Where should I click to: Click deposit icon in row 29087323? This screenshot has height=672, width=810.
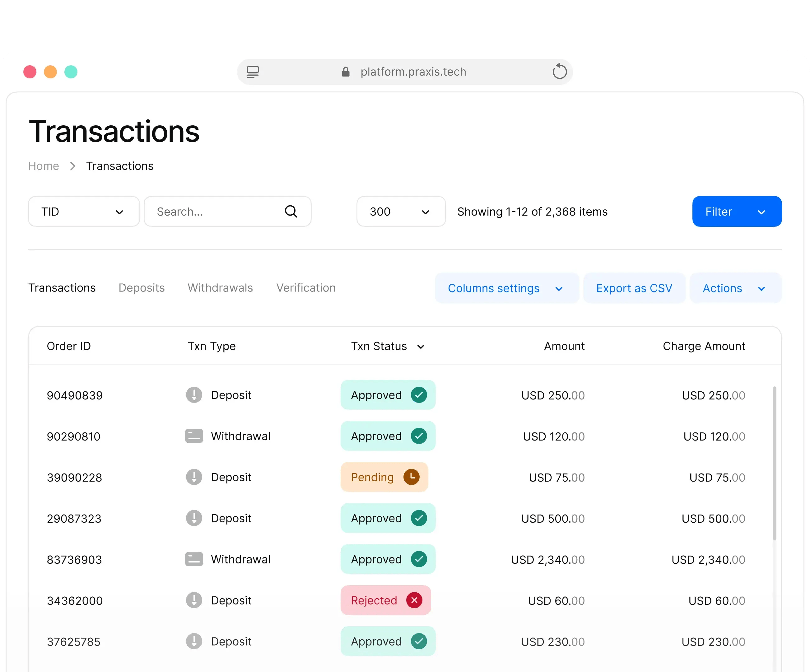click(194, 518)
